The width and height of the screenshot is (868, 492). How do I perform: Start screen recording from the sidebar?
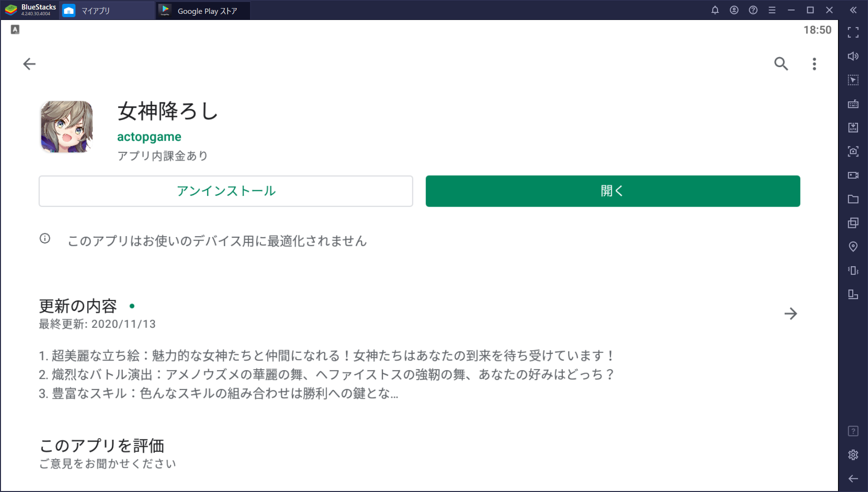click(x=853, y=175)
